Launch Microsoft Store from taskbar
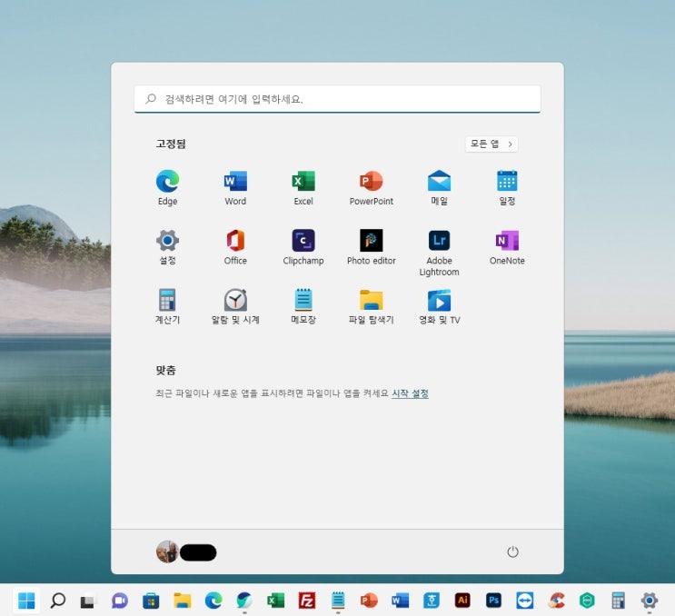 (151, 600)
